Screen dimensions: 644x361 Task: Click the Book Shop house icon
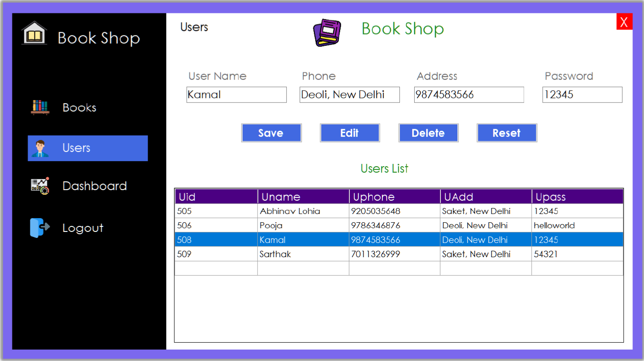[34, 33]
